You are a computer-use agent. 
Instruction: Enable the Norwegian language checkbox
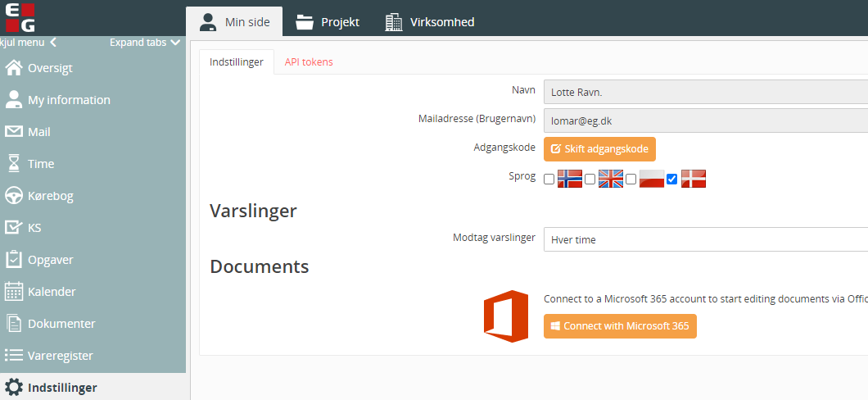(549, 180)
